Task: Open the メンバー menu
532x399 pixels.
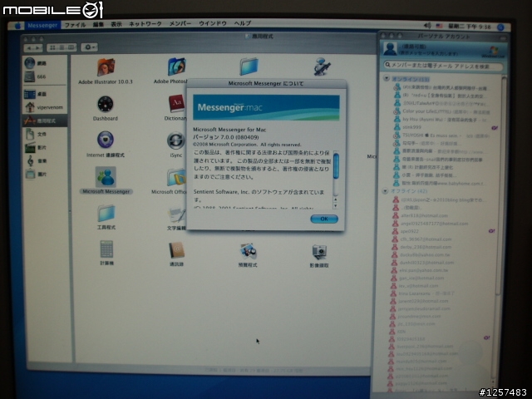Action: coord(180,23)
